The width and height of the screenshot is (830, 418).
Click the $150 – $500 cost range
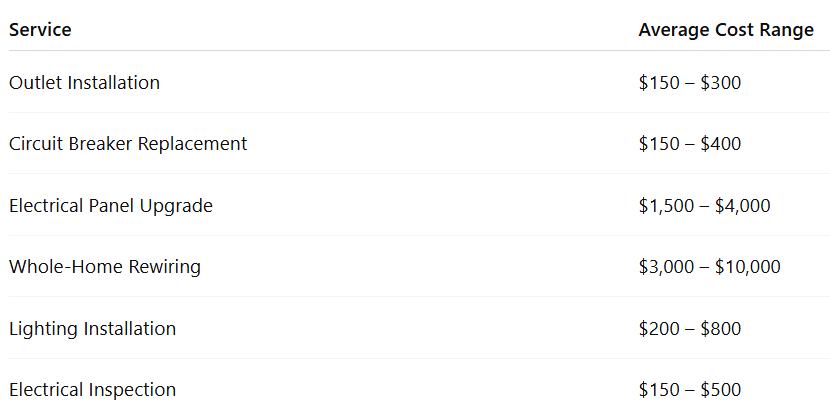690,390
